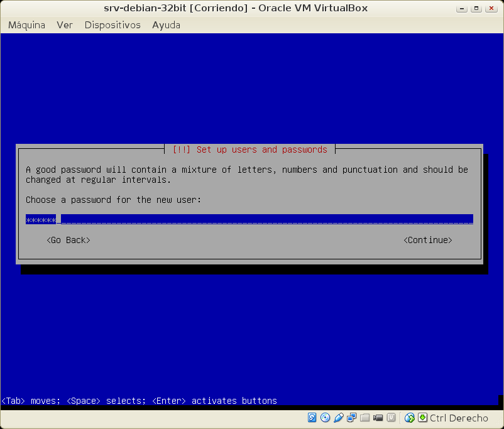Click the new user password input field
The width and height of the screenshot is (504, 429).
pyautogui.click(x=249, y=219)
